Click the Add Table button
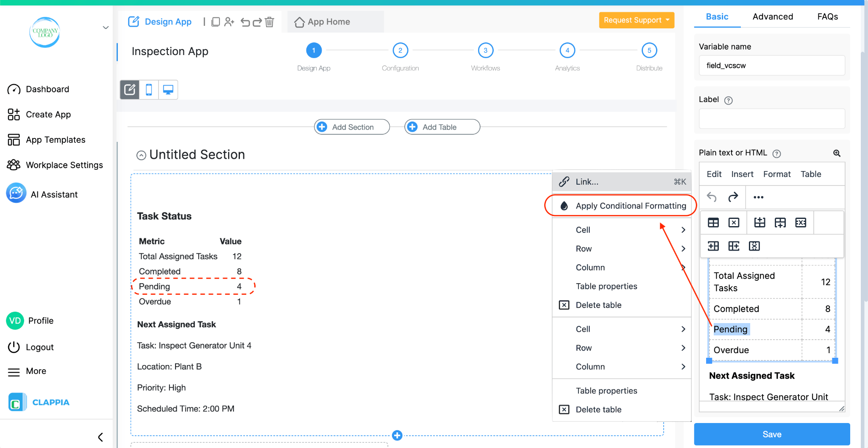 (442, 127)
